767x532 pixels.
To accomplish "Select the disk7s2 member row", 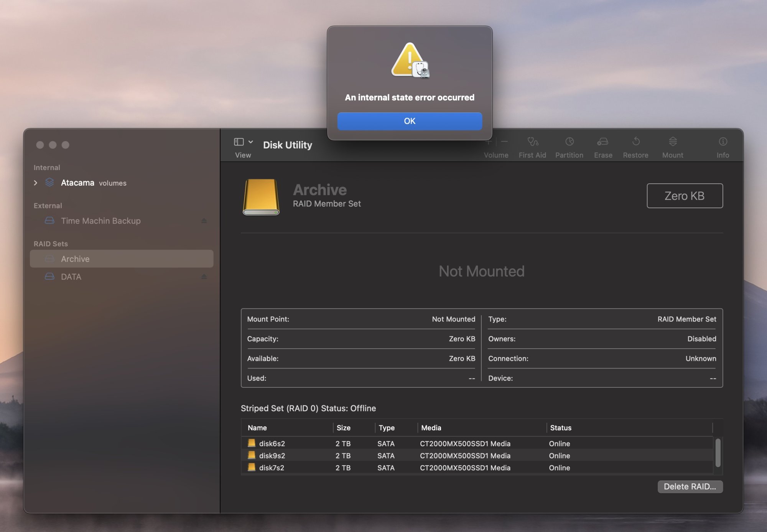I will coord(477,468).
